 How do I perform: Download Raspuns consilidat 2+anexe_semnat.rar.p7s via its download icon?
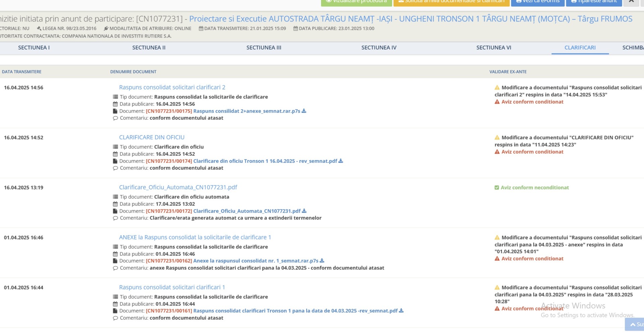[x=304, y=111]
